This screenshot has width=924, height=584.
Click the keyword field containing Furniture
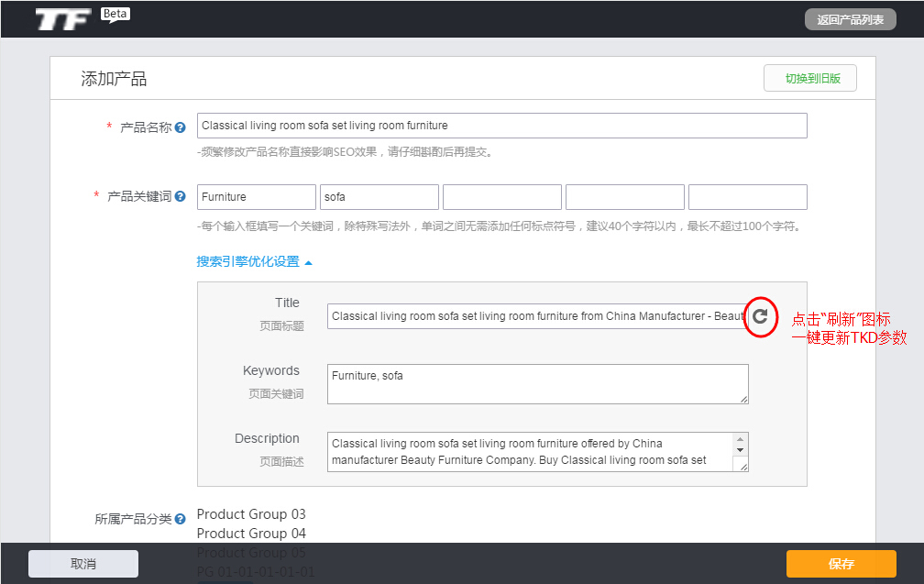[256, 196]
